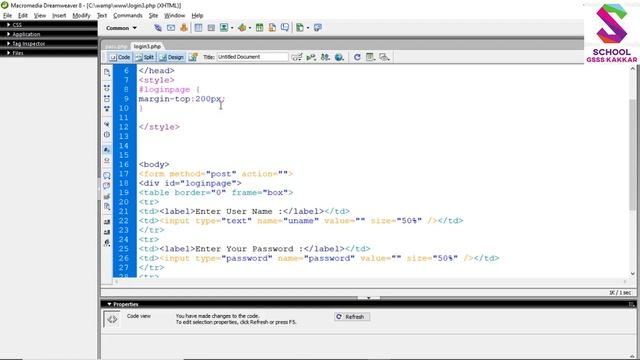Insert a Comment from the Common bar

click(x=285, y=28)
